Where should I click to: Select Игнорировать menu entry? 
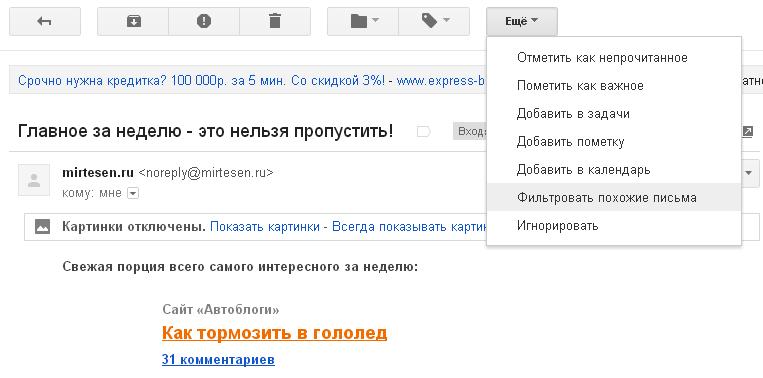614,226
